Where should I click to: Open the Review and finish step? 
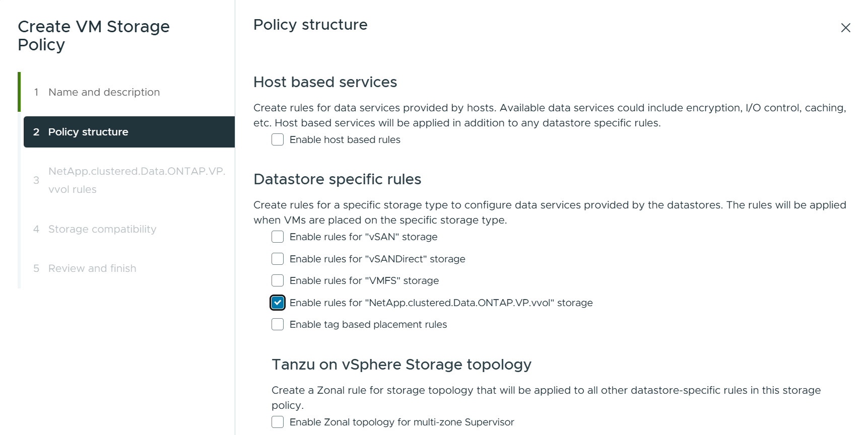pyautogui.click(x=92, y=268)
